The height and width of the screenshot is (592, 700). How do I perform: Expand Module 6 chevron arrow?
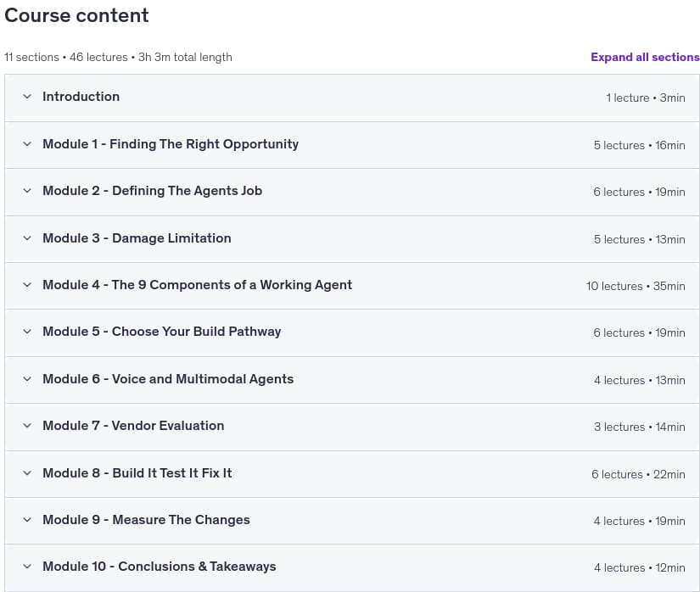point(27,379)
